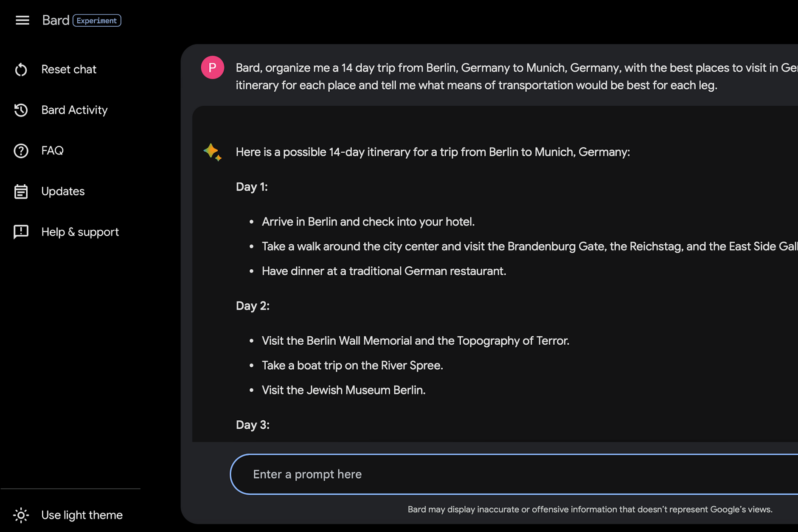The width and height of the screenshot is (798, 532).
Task: Select the Updates menu entry
Action: click(63, 191)
